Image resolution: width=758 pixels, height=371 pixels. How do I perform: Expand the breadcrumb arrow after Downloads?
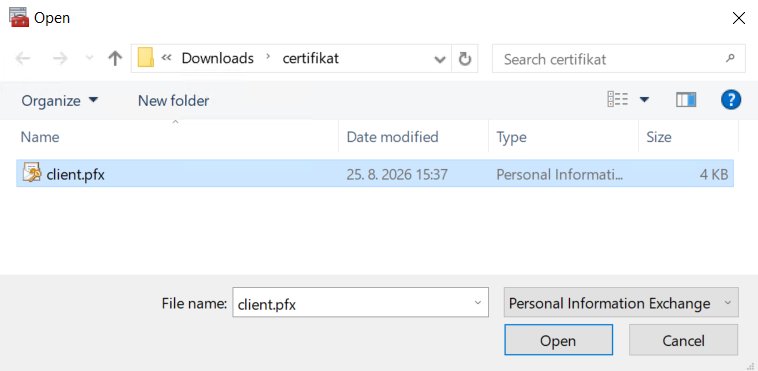[268, 58]
